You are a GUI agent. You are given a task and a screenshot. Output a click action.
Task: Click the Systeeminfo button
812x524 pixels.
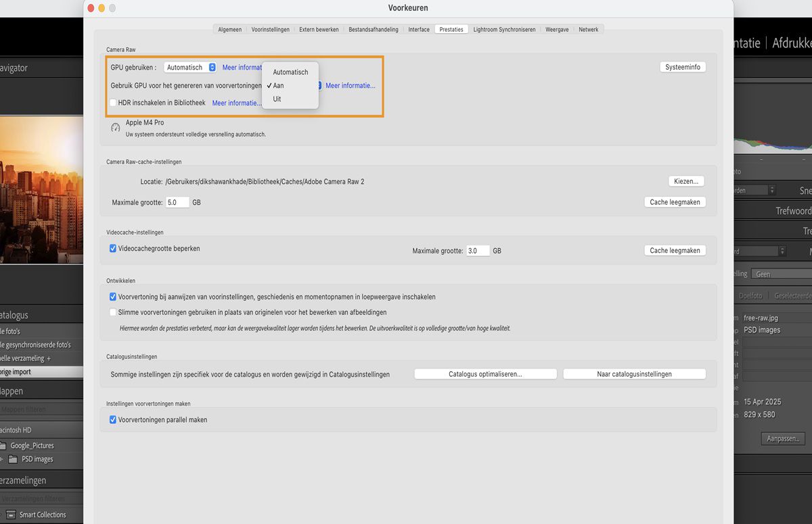(x=682, y=67)
